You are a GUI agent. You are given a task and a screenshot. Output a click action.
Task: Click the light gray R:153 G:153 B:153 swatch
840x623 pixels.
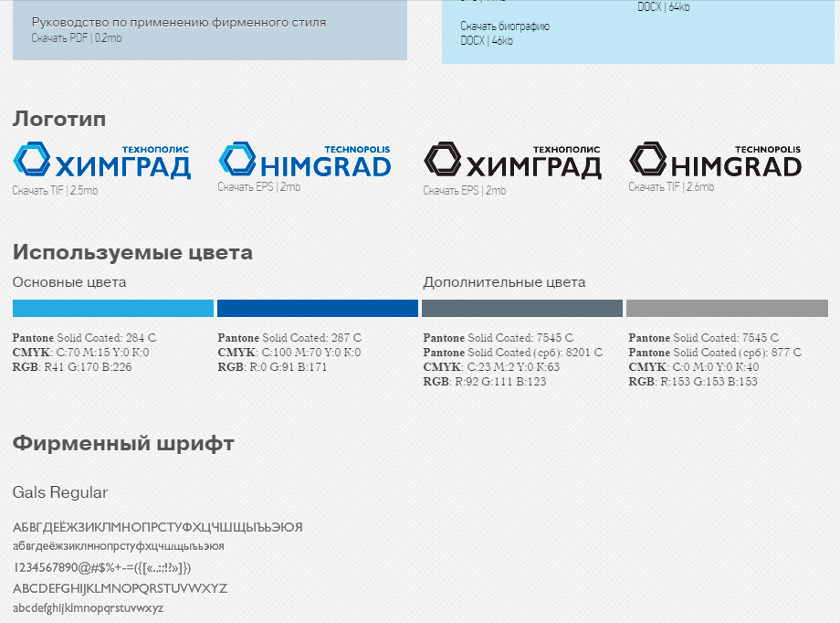[727, 308]
